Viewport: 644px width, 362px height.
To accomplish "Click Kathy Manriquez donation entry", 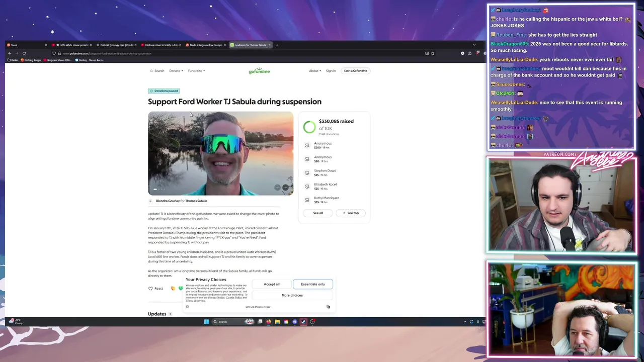I will (x=322, y=200).
